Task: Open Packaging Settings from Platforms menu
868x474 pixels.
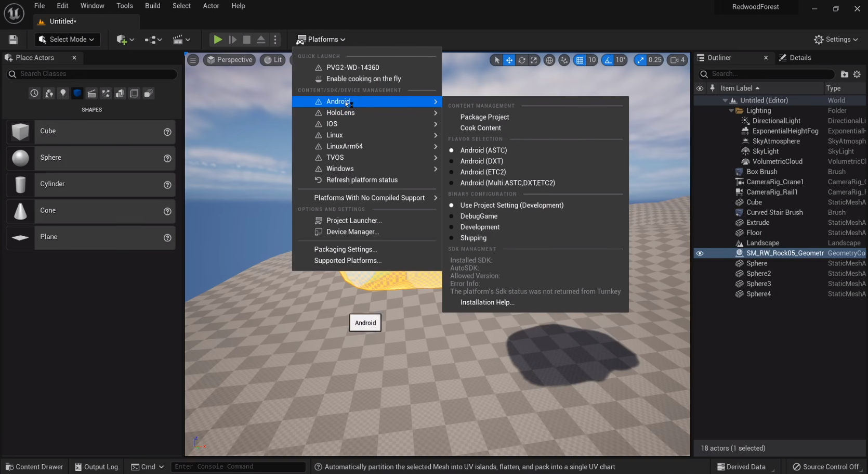Action: click(x=346, y=250)
